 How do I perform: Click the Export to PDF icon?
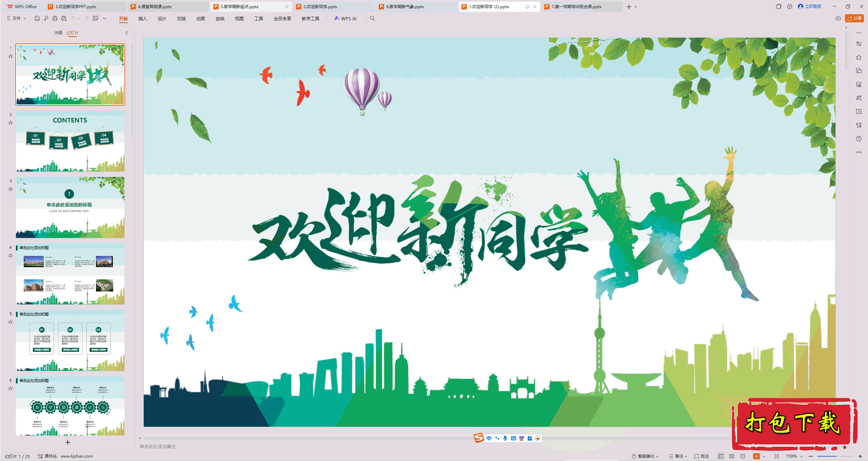(46, 18)
